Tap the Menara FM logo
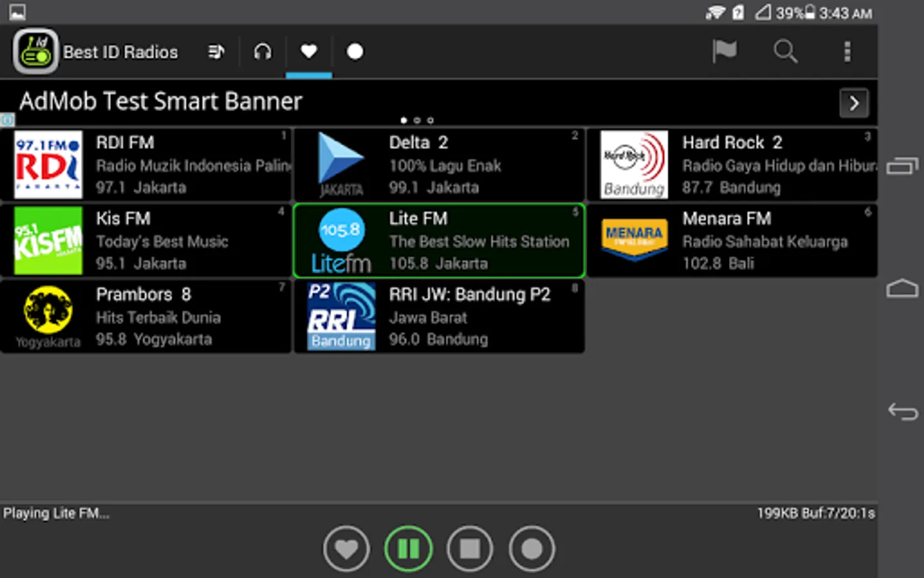This screenshot has width=924, height=578. [634, 240]
